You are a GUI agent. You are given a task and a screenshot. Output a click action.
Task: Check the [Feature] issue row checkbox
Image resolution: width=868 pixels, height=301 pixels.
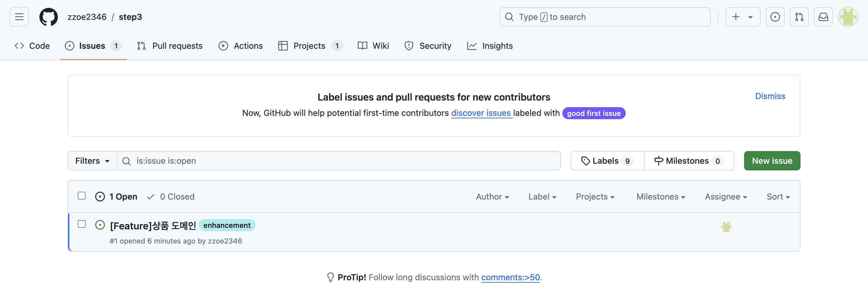click(82, 224)
